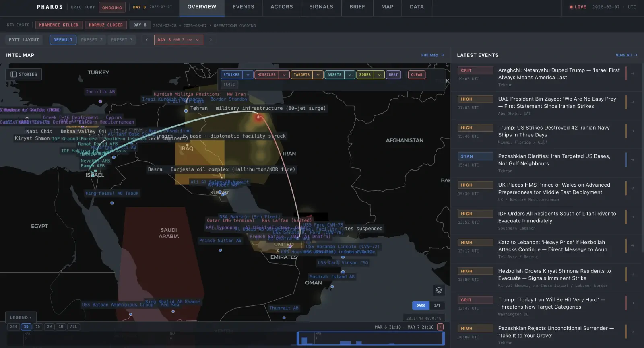Image resolution: width=644 pixels, height=348 pixels.
Task: Toggle the ASSETS map layer
Action: (334, 75)
